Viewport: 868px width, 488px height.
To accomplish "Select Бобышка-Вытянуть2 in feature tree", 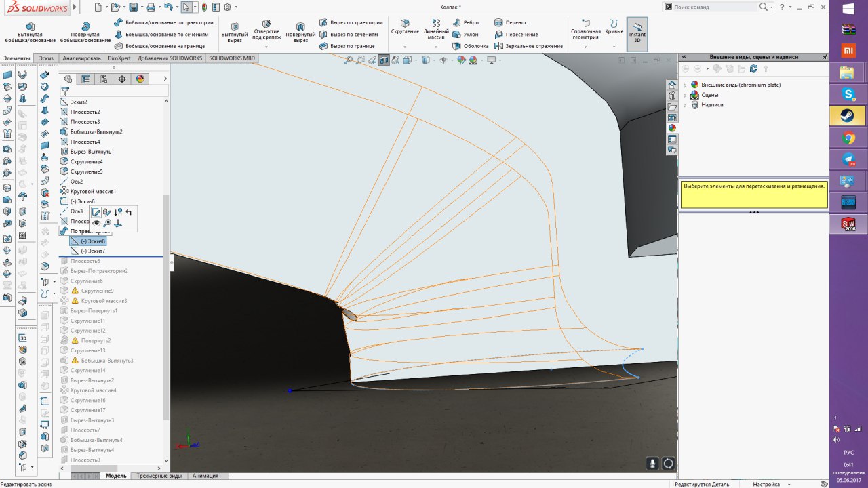I will (96, 131).
